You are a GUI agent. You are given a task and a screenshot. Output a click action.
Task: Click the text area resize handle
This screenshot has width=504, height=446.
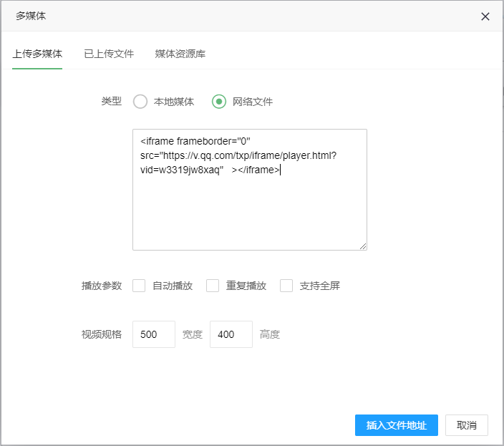pos(363,246)
